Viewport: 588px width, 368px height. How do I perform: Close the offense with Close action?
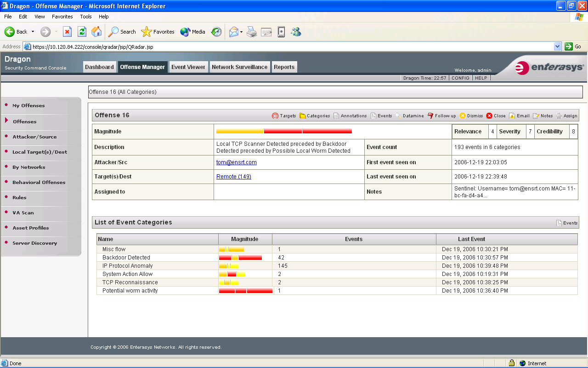(496, 115)
